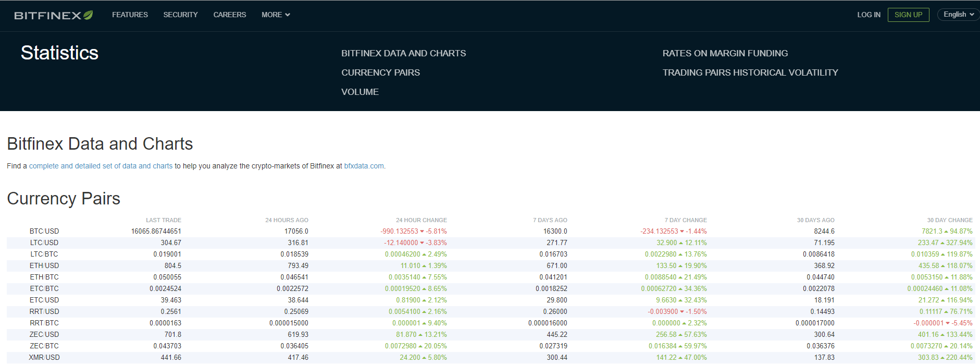
Task: Open the bfxdata.com link
Action: click(x=364, y=166)
